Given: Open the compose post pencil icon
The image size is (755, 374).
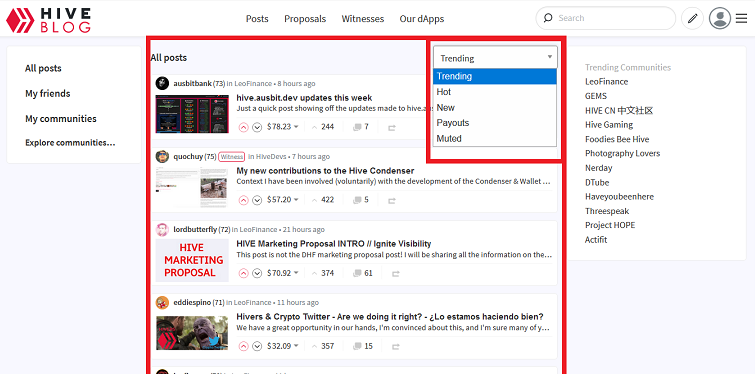Looking at the screenshot, I should pos(692,19).
